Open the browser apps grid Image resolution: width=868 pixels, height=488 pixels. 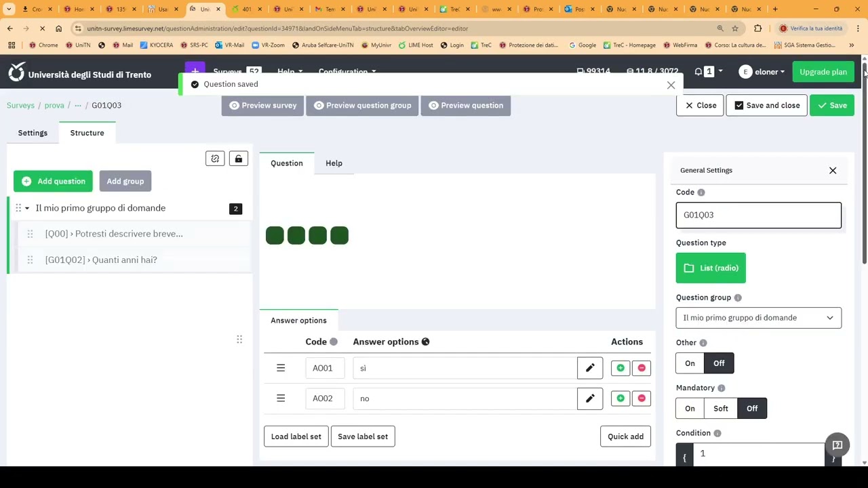coord(12,45)
